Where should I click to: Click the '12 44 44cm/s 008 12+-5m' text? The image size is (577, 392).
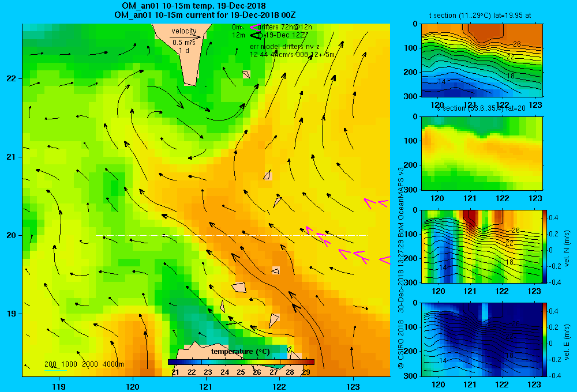tap(292, 55)
